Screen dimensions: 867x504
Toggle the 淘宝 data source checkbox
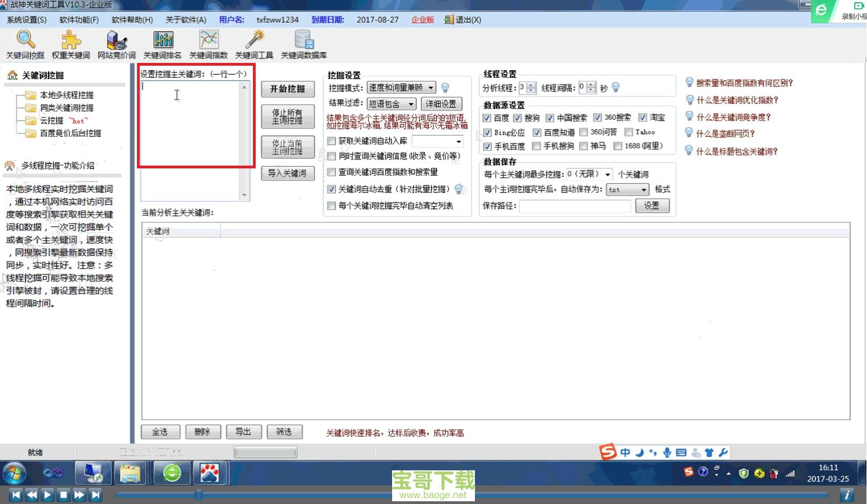[x=643, y=118]
